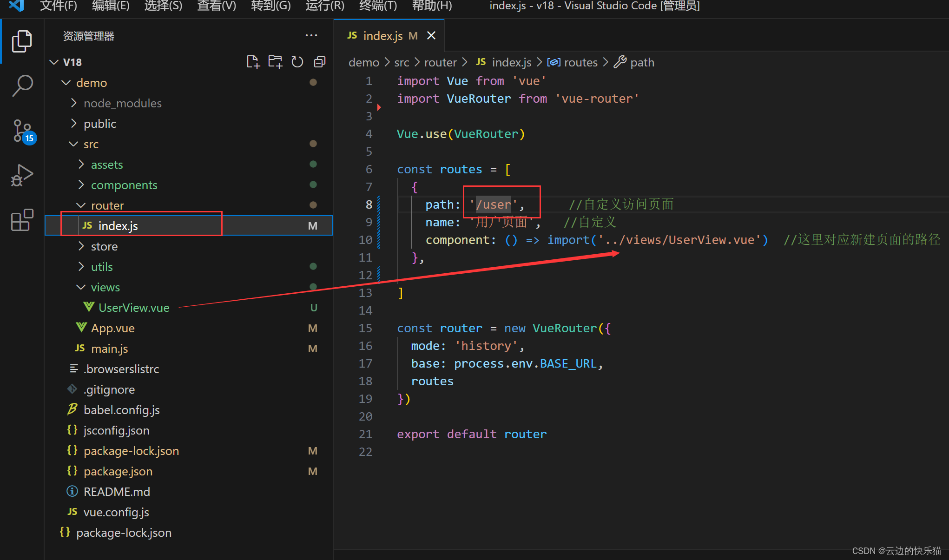Click line number 15 in the gutter
Screen dimensions: 949x560
coord(365,328)
